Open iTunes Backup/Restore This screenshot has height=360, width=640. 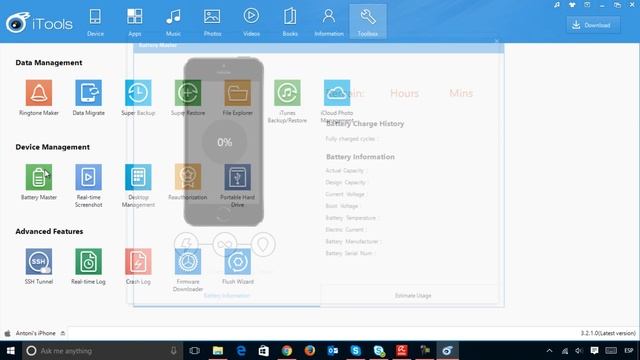click(x=287, y=93)
